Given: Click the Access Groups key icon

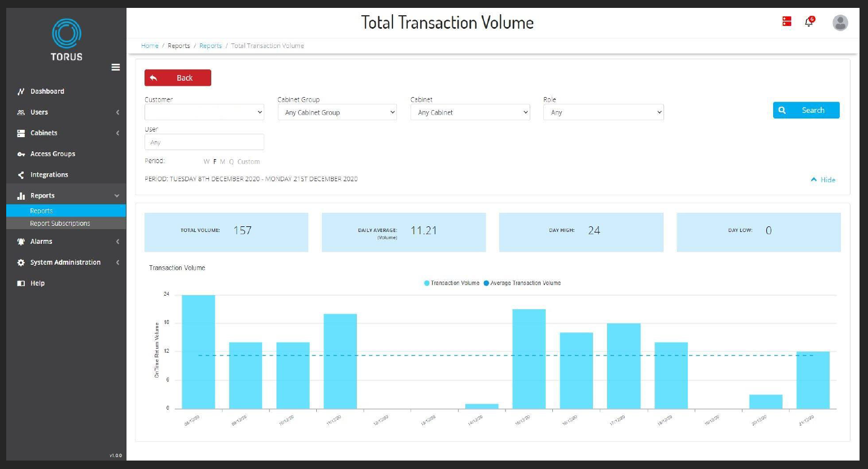Looking at the screenshot, I should (21, 154).
